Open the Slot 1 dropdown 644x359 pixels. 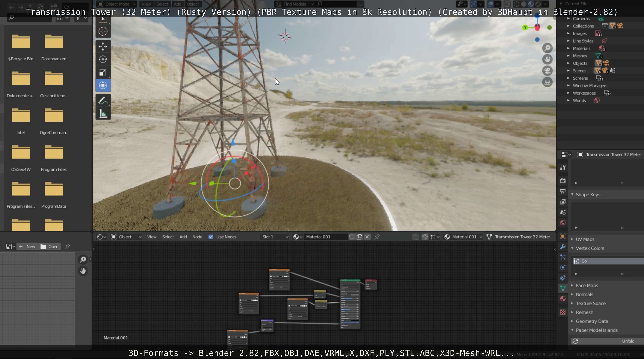tap(275, 237)
